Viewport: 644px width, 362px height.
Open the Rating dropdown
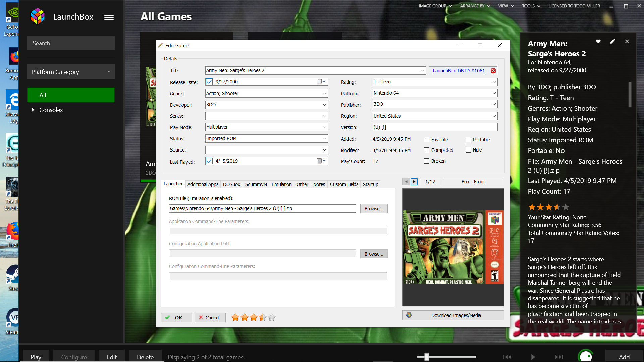point(494,82)
